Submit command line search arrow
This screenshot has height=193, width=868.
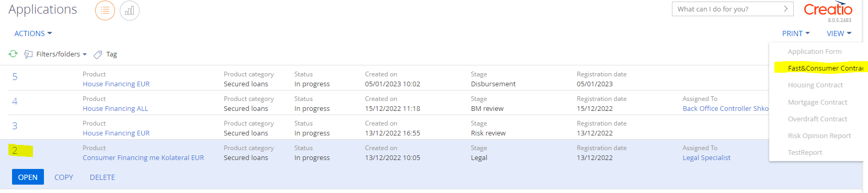pos(785,9)
